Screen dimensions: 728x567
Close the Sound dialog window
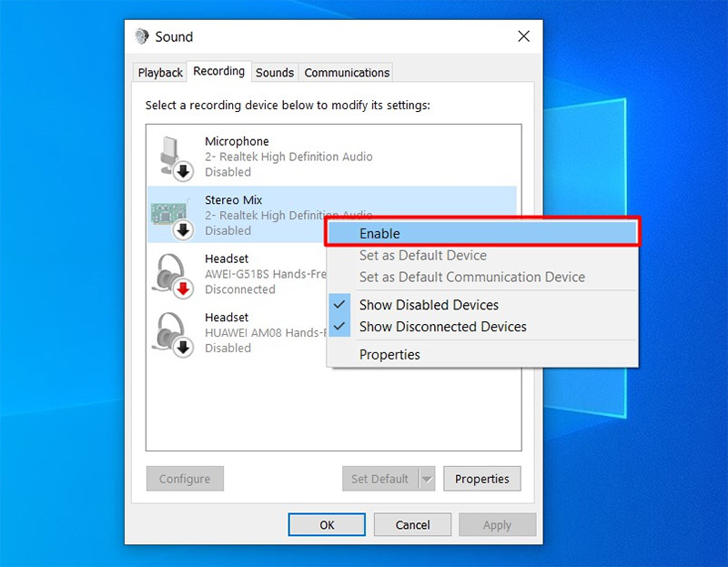coord(523,36)
